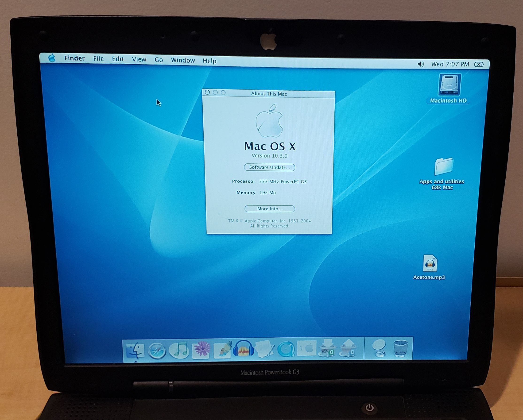The height and width of the screenshot is (420, 523).
Task: Open System Preferences in the Dock
Action: click(307, 348)
